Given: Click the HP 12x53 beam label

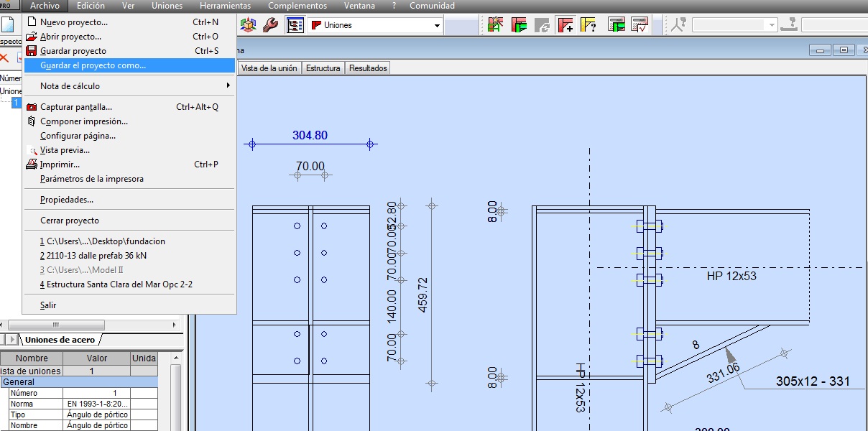Looking at the screenshot, I should 731,276.
